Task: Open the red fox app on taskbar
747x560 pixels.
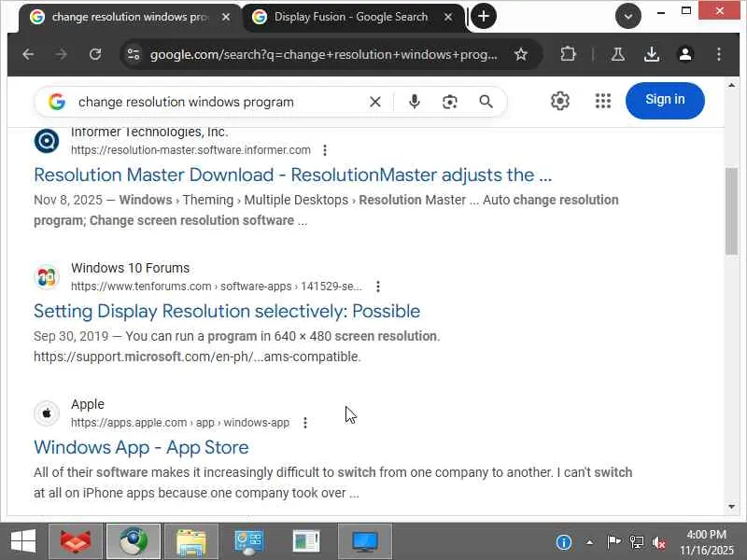Action: [x=76, y=542]
